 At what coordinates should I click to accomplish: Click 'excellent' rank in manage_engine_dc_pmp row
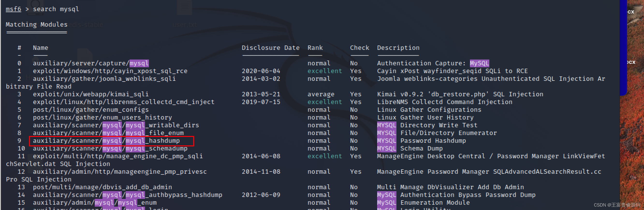(324, 156)
